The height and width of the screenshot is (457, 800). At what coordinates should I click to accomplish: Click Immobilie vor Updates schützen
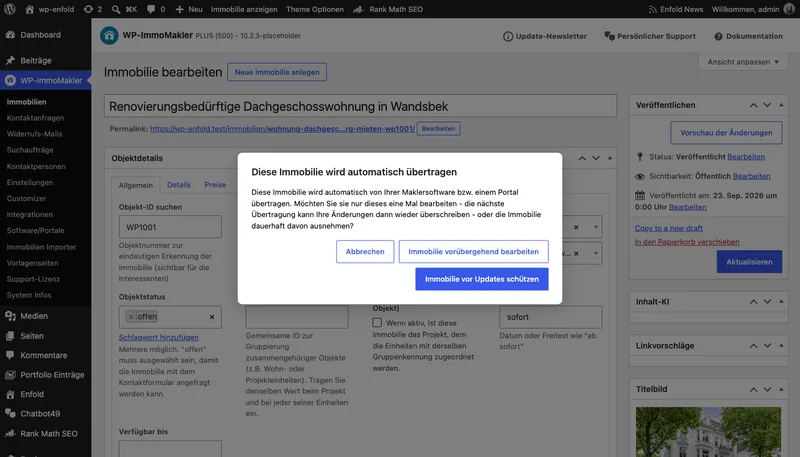pyautogui.click(x=482, y=279)
